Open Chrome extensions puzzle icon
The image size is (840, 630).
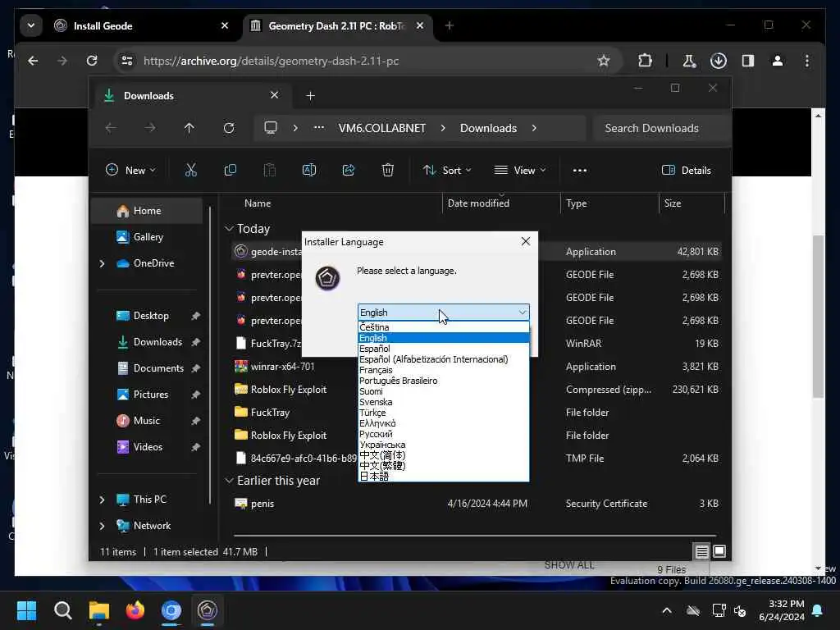[x=645, y=61]
